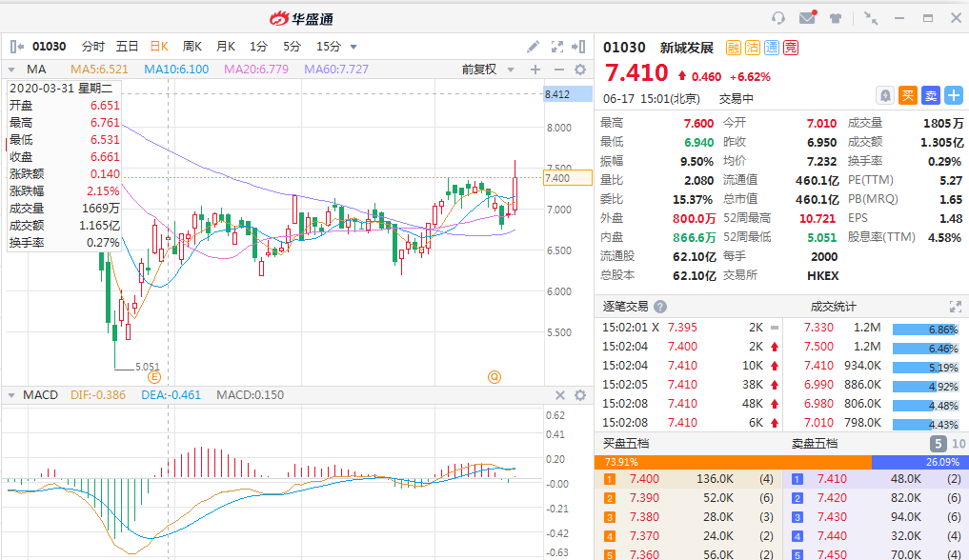Open the customer service headset icon
This screenshot has width=969, height=560.
coord(778,18)
